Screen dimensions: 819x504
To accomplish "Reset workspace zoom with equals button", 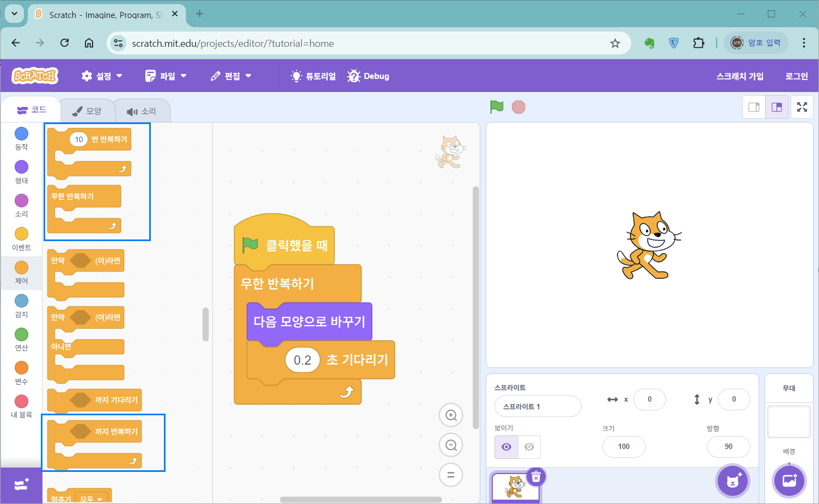I will pos(451,475).
